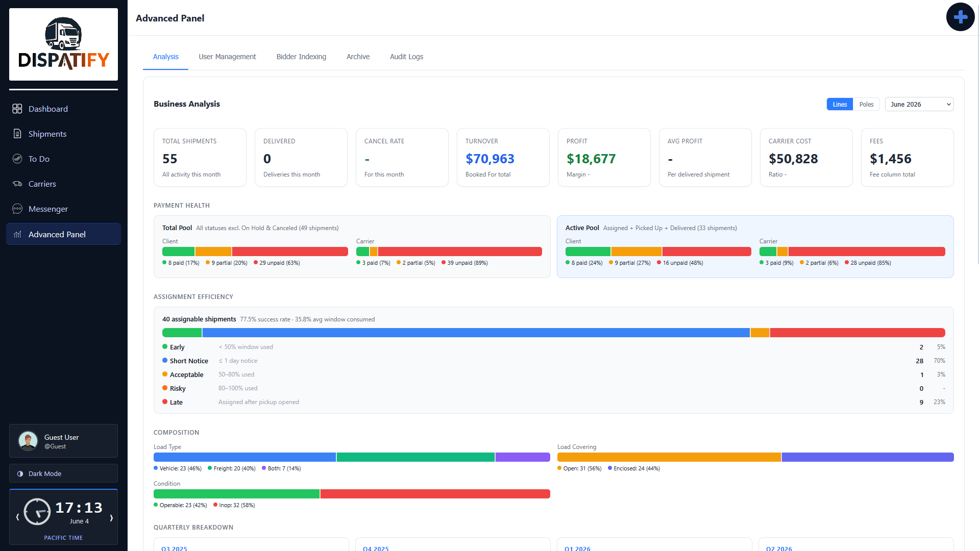Click the blue Short Notice bar segment
The width and height of the screenshot is (980, 551).
476,333
